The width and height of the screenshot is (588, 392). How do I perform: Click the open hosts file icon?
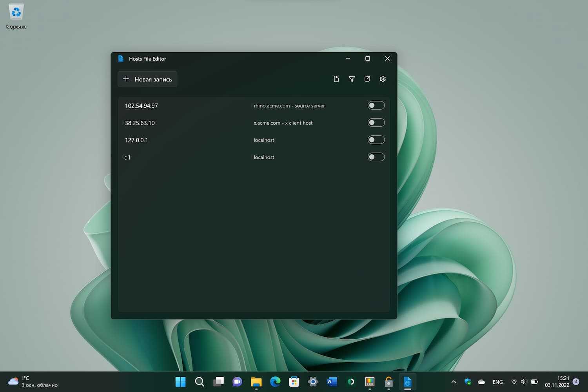(x=367, y=79)
